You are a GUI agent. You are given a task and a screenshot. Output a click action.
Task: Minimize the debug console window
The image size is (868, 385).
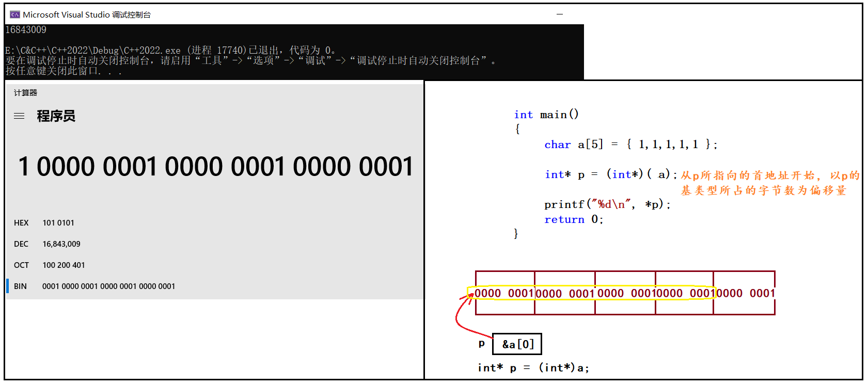(560, 14)
